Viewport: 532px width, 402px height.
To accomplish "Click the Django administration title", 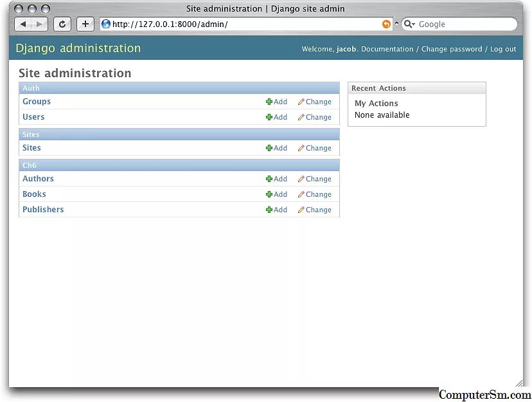I will pos(78,48).
